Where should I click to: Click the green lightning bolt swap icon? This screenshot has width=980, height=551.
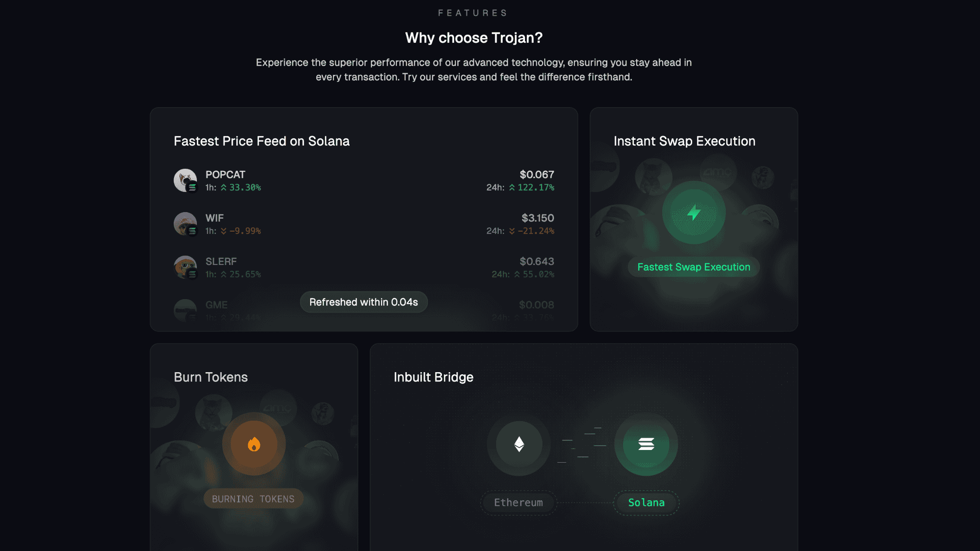point(694,213)
